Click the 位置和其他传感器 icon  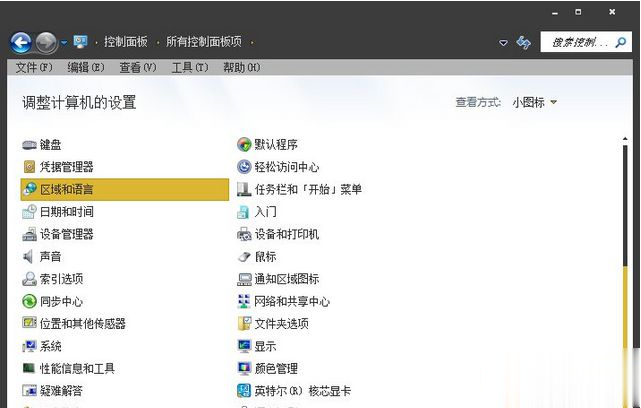pyautogui.click(x=29, y=323)
